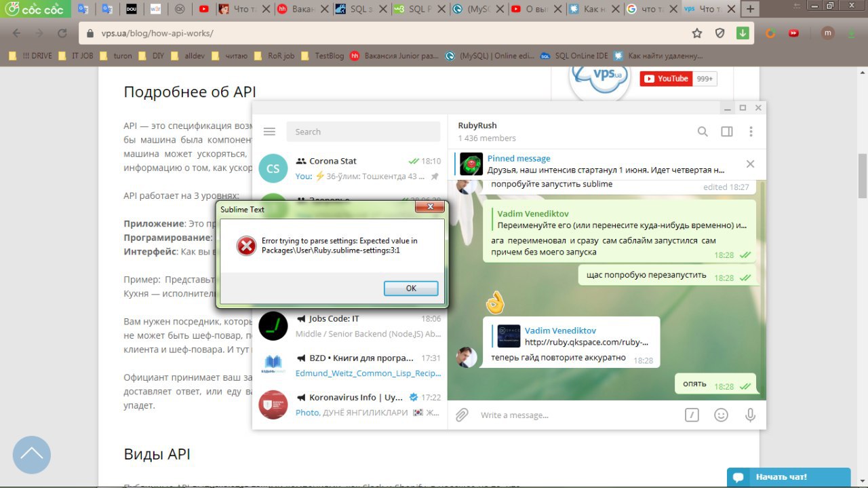Click the shield icon in address bar
The width and height of the screenshot is (868, 488).
click(720, 33)
